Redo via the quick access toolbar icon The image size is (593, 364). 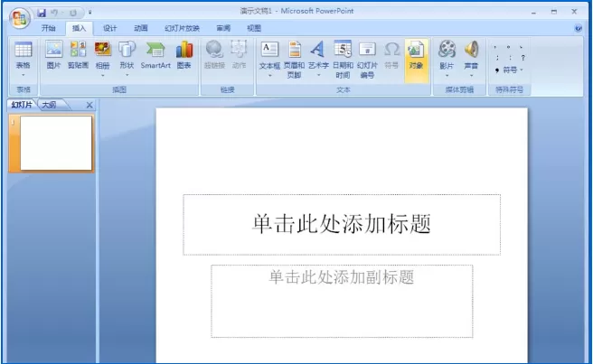(73, 13)
